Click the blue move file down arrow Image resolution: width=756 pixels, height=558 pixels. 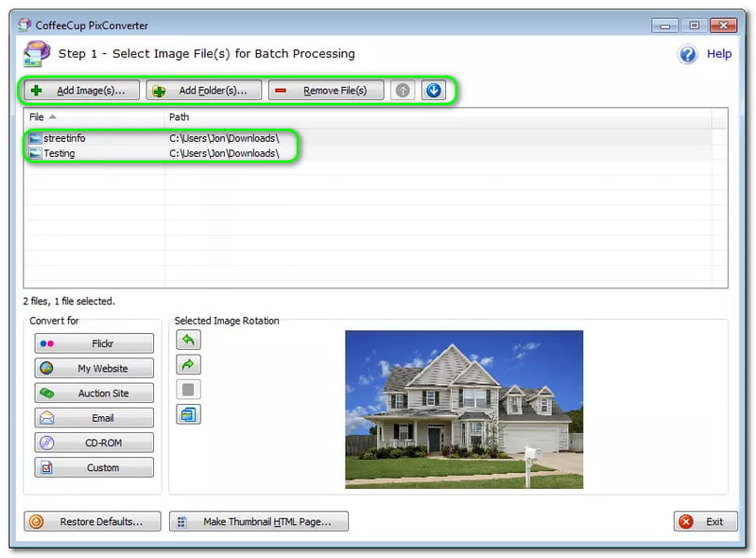point(433,91)
